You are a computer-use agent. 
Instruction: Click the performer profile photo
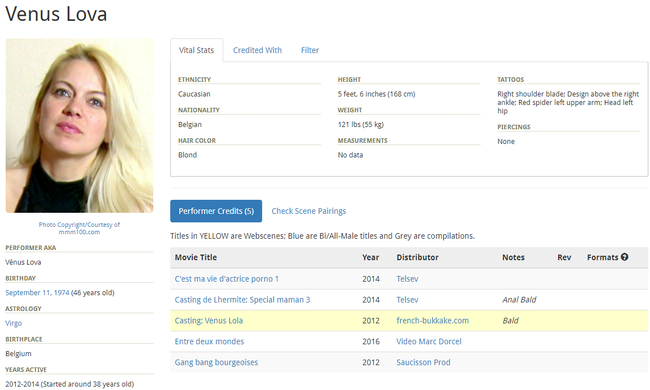[79, 126]
